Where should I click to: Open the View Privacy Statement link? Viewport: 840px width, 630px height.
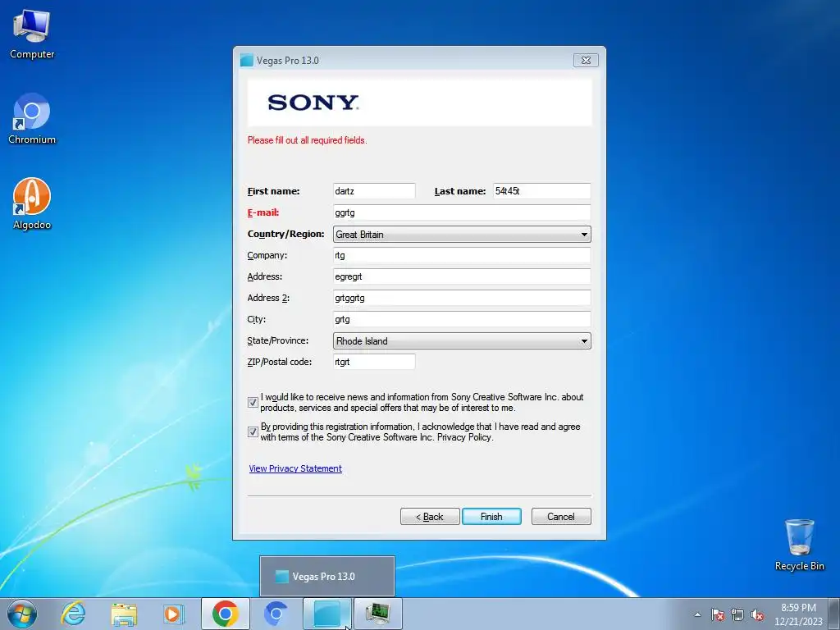(x=295, y=468)
